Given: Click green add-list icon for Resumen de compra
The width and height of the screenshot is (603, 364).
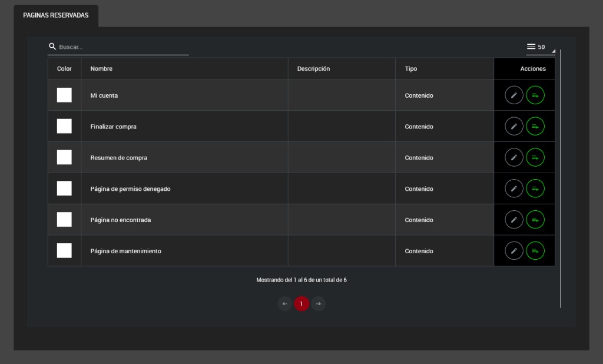Looking at the screenshot, I should pyautogui.click(x=535, y=157).
